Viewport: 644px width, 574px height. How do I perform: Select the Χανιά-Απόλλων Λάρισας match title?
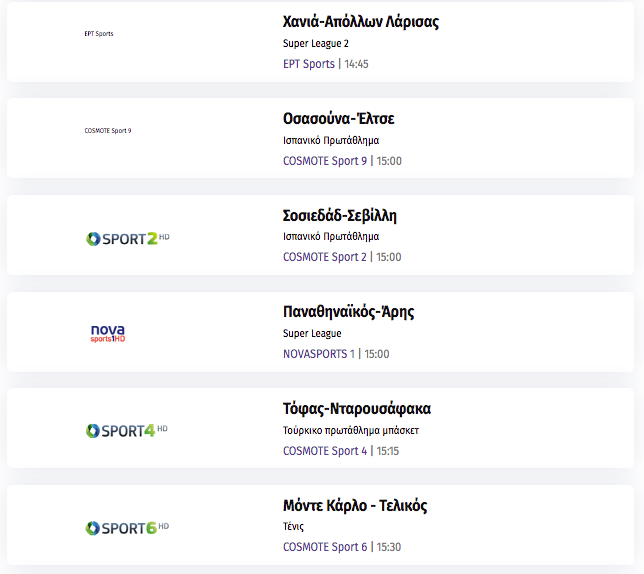pyautogui.click(x=361, y=22)
